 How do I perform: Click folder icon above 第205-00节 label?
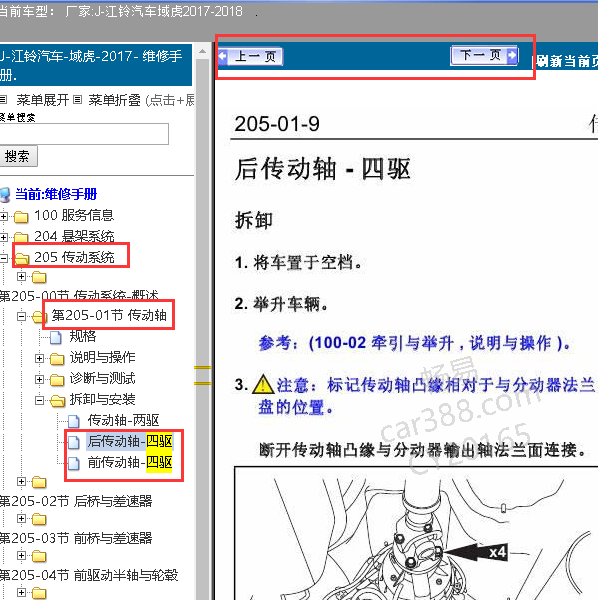[39, 277]
